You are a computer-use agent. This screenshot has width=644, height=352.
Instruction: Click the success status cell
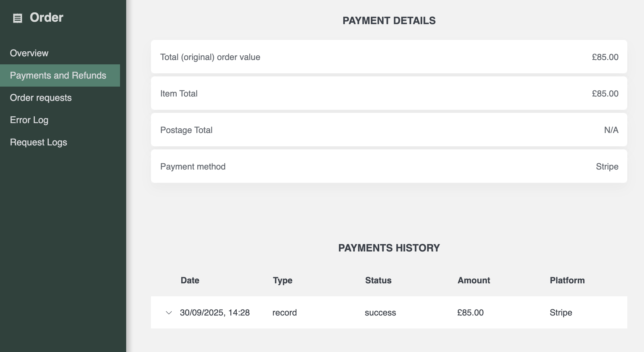(x=380, y=313)
